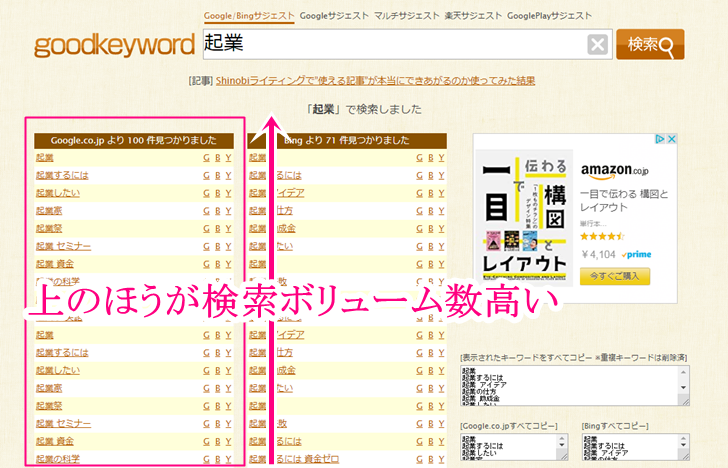Close the Amazon ad with its X icon
The width and height of the screenshot is (728, 468).
(671, 139)
